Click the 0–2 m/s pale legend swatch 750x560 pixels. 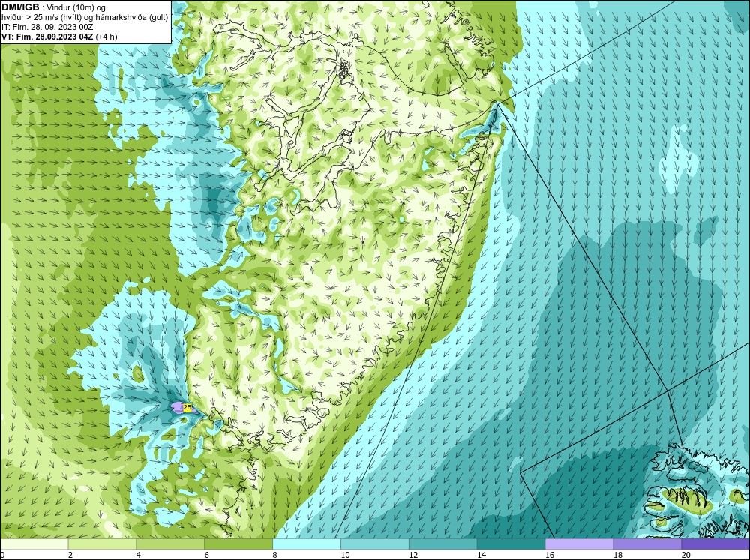tap(34, 544)
